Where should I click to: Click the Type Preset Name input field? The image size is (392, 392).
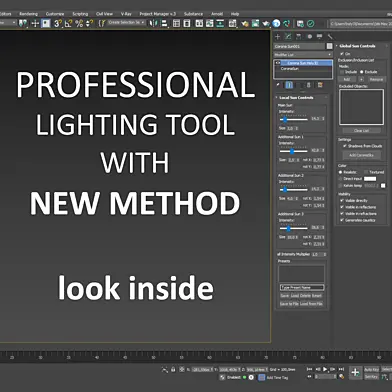pos(302,287)
